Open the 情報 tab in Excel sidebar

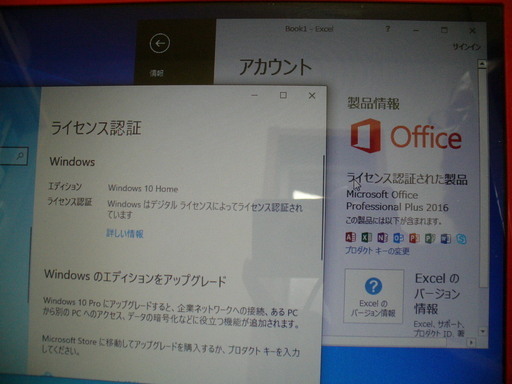click(156, 73)
